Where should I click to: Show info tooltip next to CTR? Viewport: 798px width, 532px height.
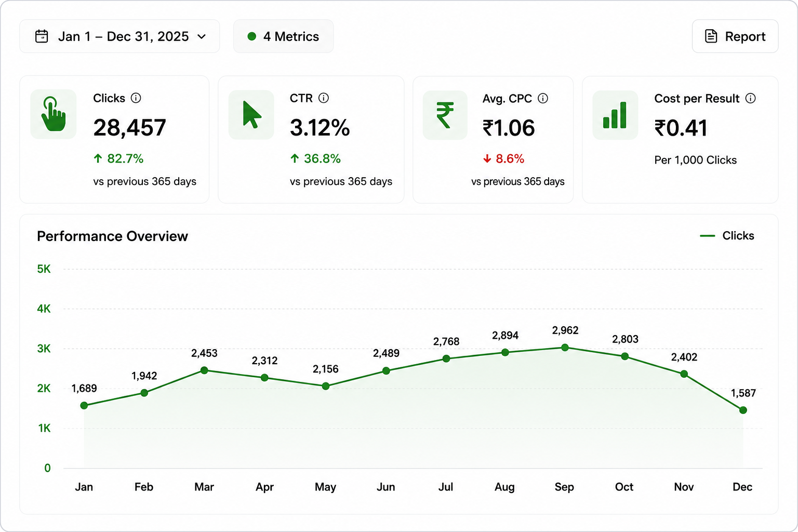click(324, 98)
